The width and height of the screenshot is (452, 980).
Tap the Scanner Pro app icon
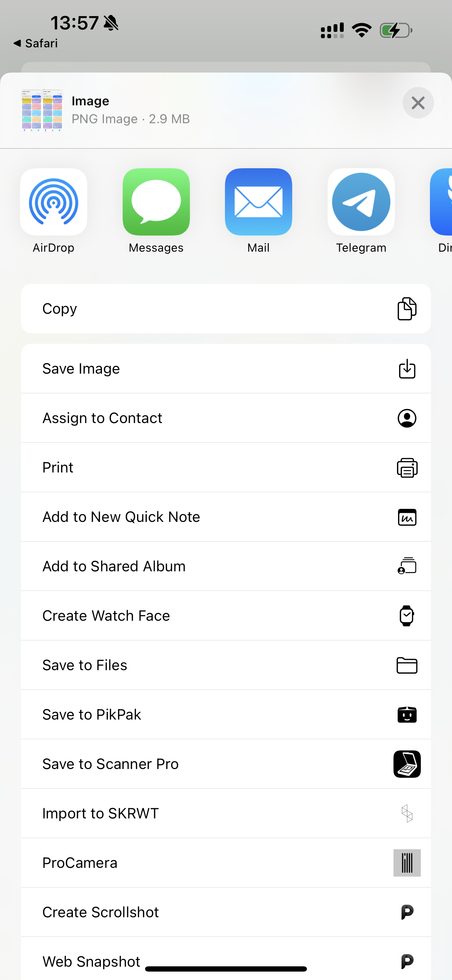tap(407, 764)
